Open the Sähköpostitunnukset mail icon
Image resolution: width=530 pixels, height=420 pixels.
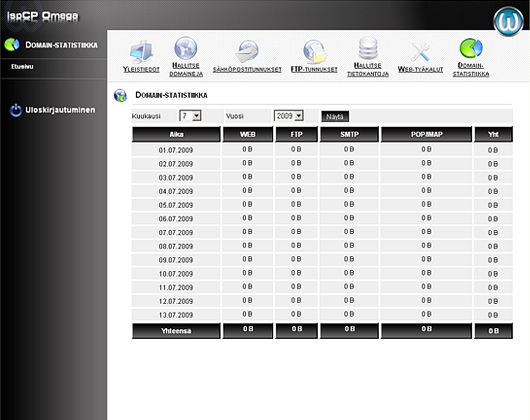coord(247,51)
